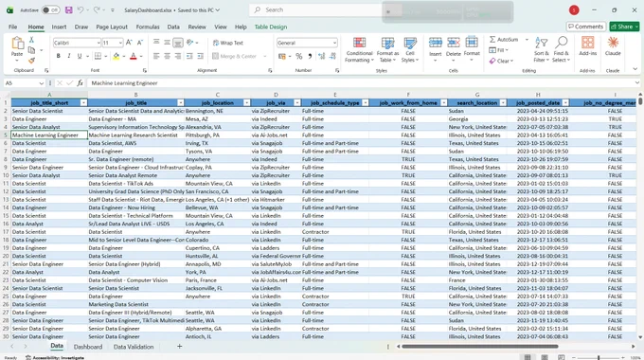Expand the General number format dropdown
644x360 pixels.
tap(334, 43)
